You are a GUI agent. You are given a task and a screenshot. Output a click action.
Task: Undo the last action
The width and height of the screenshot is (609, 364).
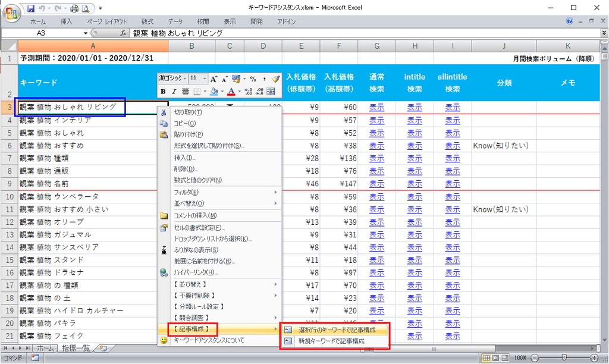pos(42,8)
